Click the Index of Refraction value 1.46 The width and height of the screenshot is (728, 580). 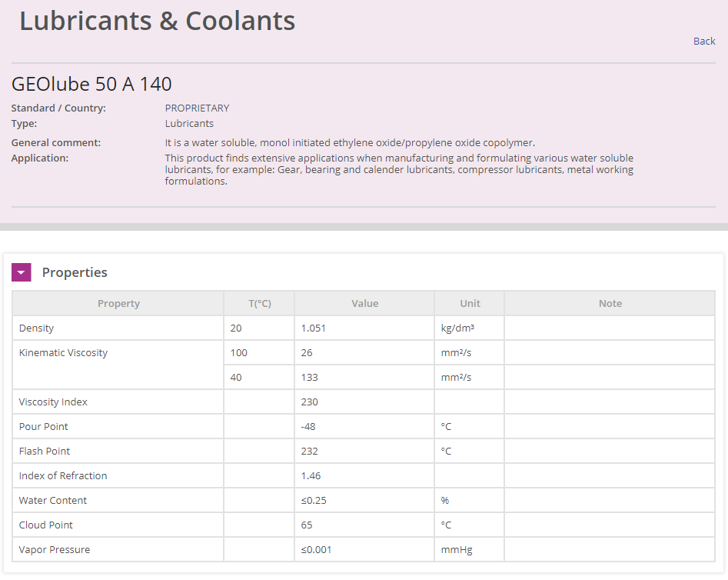pos(311,476)
